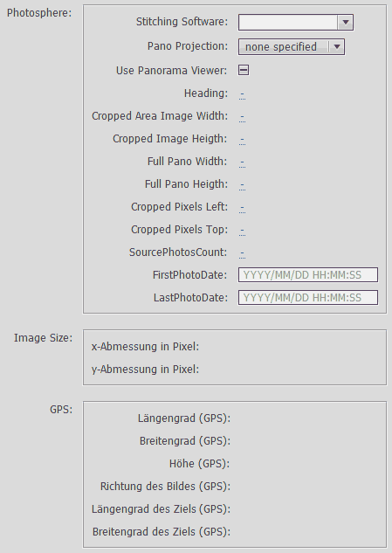Edit the Full Pano Heigth value
392x553 pixels.
coord(242,185)
